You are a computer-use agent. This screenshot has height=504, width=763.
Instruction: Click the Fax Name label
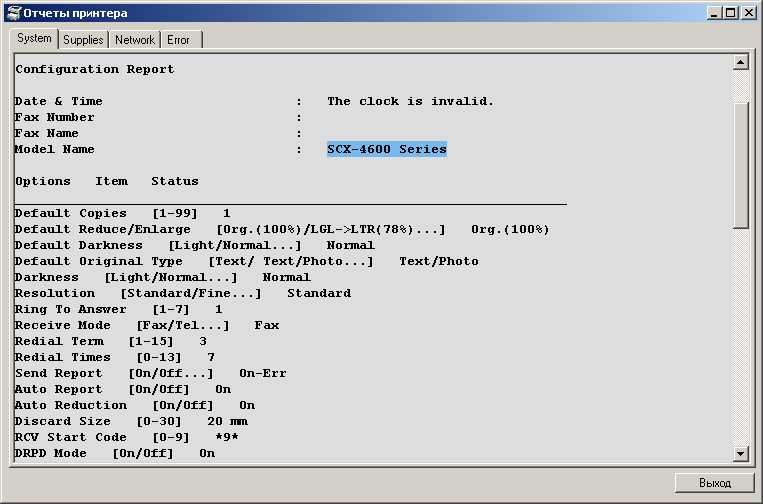pos(47,133)
